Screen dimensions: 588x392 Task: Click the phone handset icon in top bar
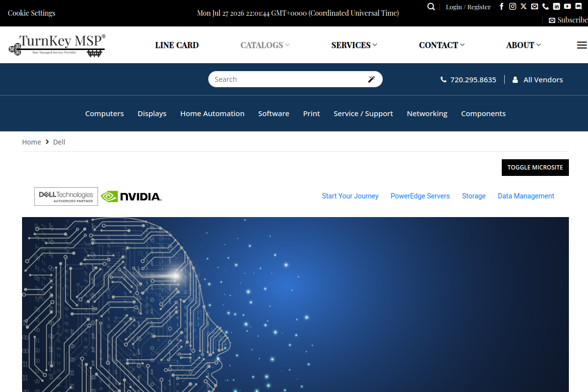(x=545, y=6)
